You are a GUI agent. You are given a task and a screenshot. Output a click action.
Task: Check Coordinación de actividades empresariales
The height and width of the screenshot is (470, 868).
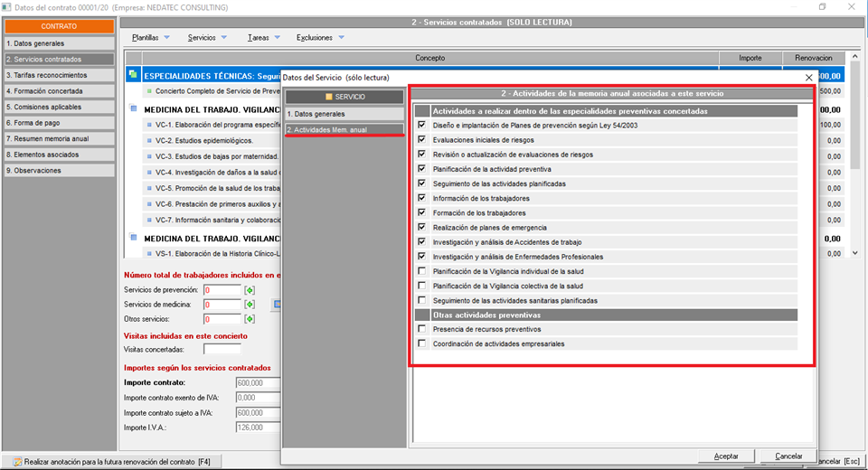click(x=421, y=343)
